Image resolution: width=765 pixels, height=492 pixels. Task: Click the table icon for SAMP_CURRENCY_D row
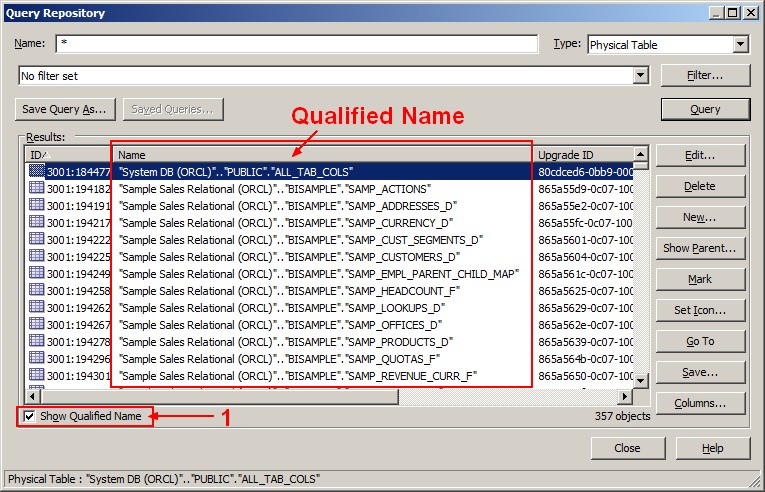click(36, 222)
